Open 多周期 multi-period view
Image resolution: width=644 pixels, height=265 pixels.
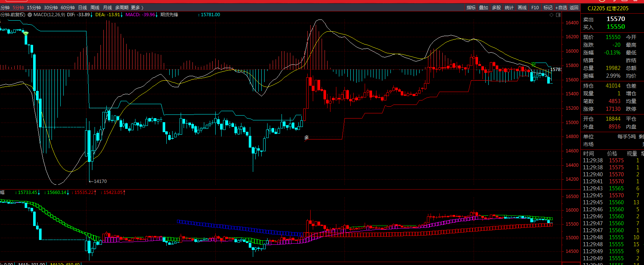tap(122, 7)
